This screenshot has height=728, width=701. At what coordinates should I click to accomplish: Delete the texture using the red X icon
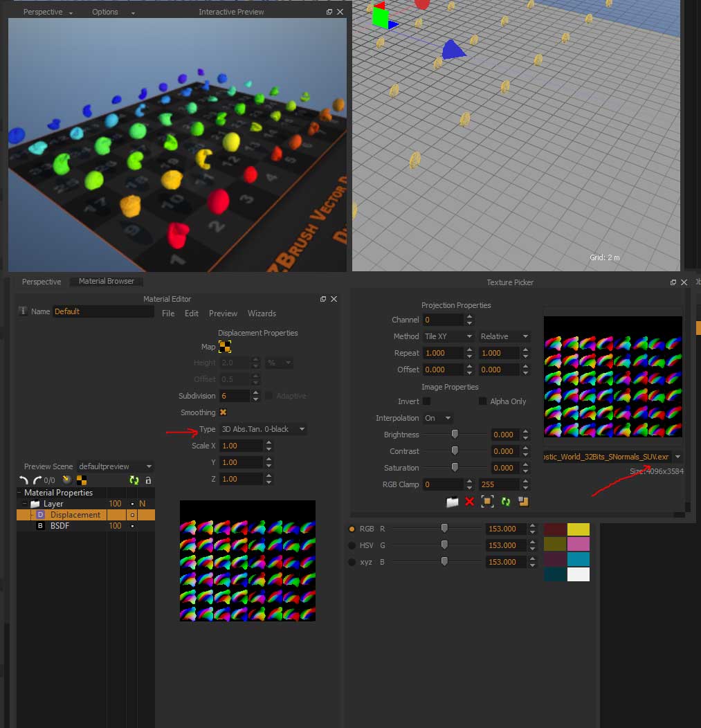point(469,502)
